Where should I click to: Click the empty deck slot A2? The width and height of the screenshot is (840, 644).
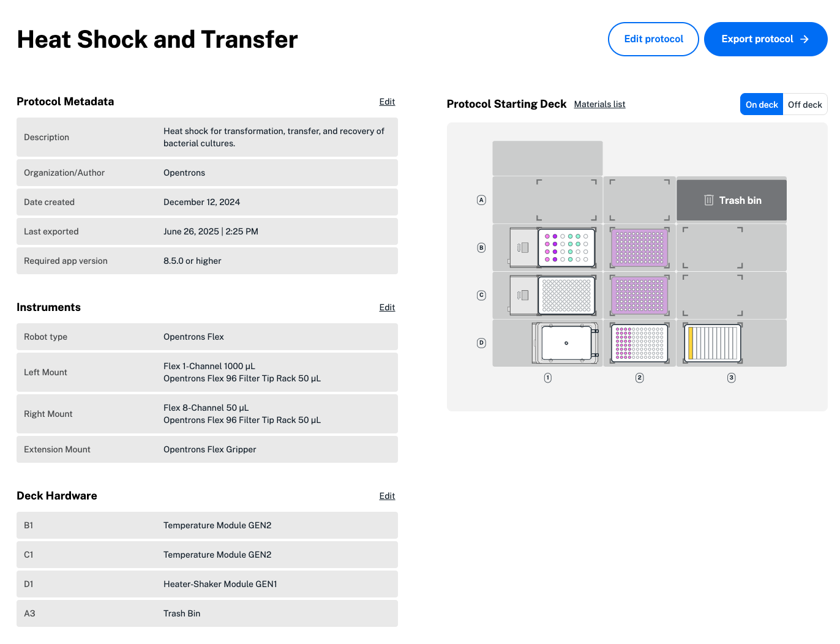(x=640, y=200)
